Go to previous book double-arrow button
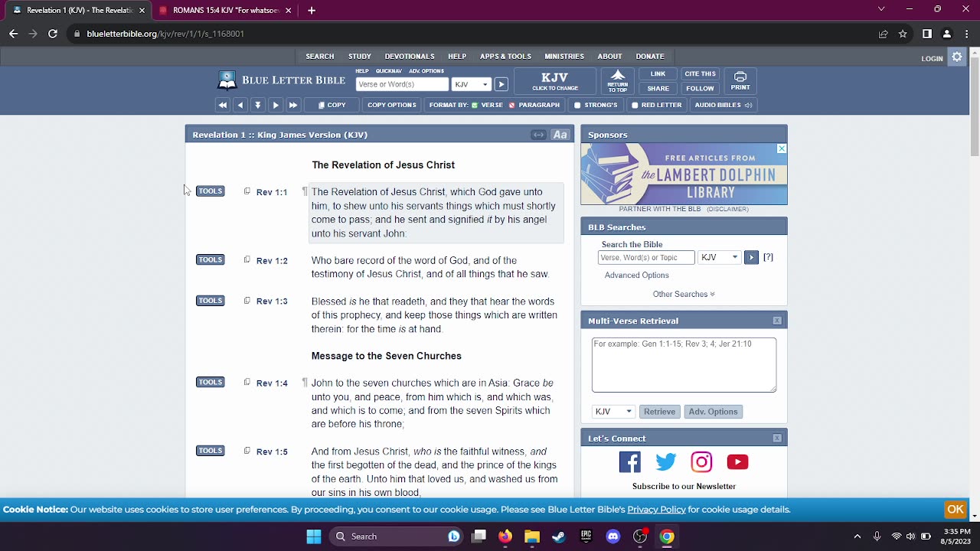 click(x=223, y=105)
